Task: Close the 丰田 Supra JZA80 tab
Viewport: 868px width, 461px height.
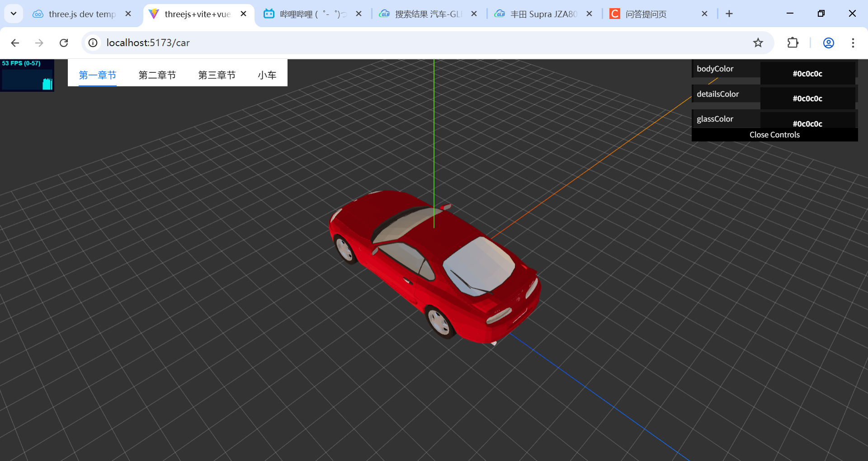Action: click(x=590, y=14)
